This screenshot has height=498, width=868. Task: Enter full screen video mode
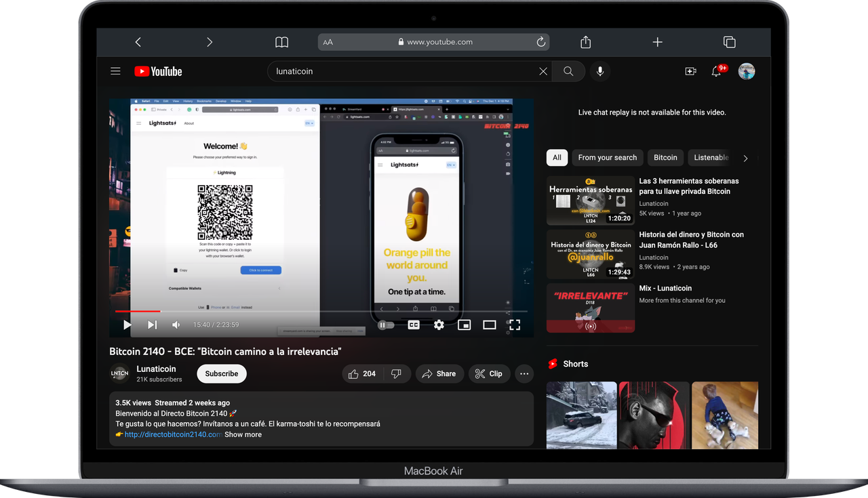coord(515,325)
